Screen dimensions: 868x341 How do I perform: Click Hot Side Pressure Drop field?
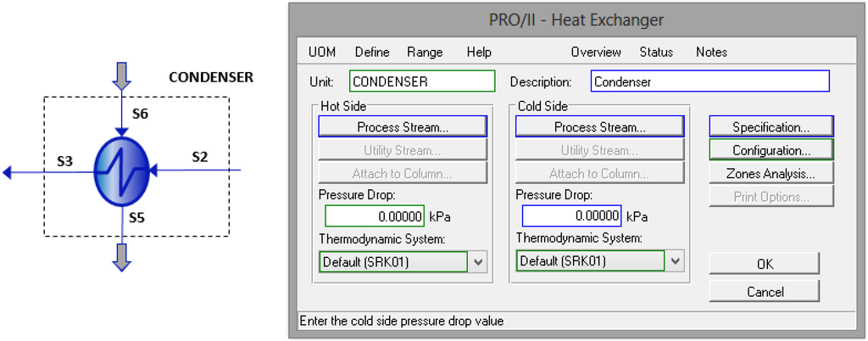click(x=375, y=216)
